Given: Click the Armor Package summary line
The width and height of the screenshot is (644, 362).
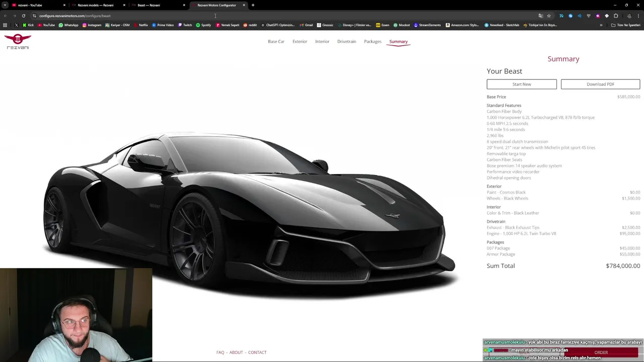Looking at the screenshot, I should click(x=563, y=254).
